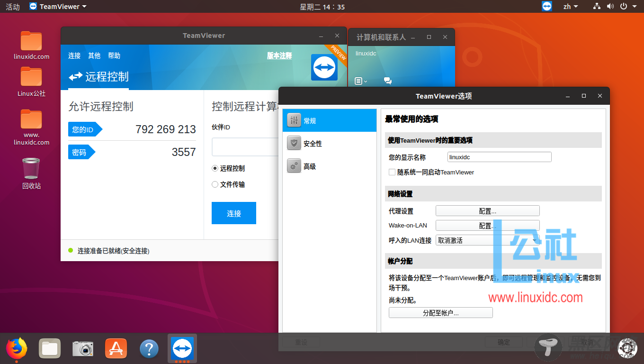Select 高级 in the options sidebar
644x364 pixels.
pos(330,166)
